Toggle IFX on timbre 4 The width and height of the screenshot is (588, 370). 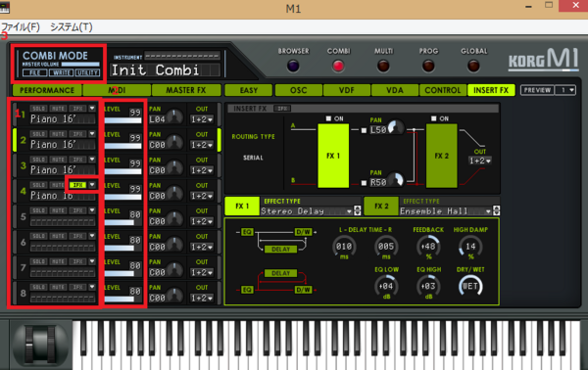[x=77, y=185]
